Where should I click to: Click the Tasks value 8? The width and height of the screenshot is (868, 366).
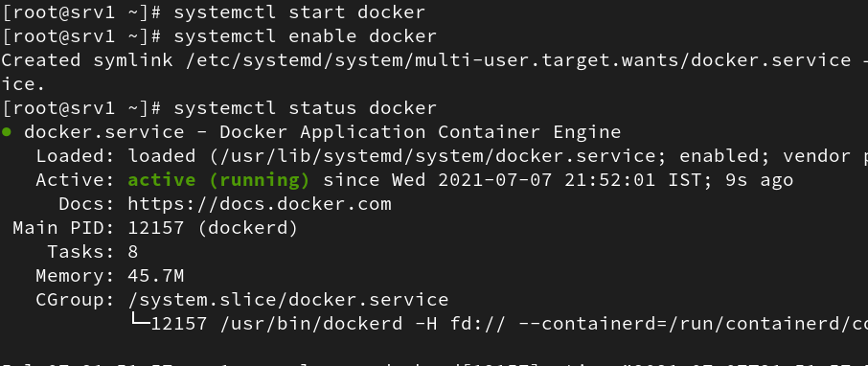(133, 251)
